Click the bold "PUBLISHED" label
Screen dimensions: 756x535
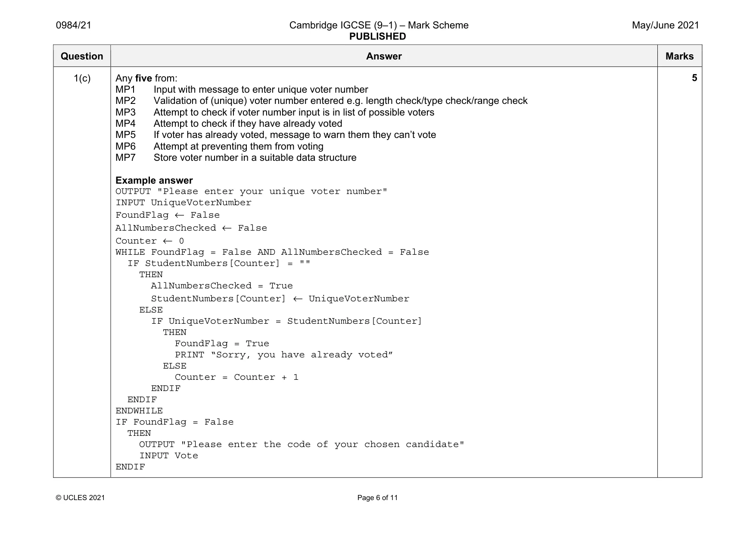tap(377, 37)
